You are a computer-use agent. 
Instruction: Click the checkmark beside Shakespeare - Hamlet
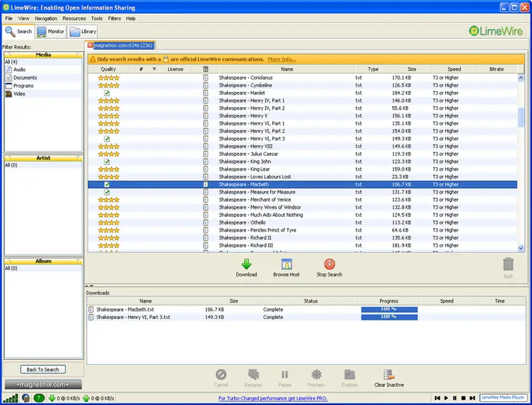[107, 93]
